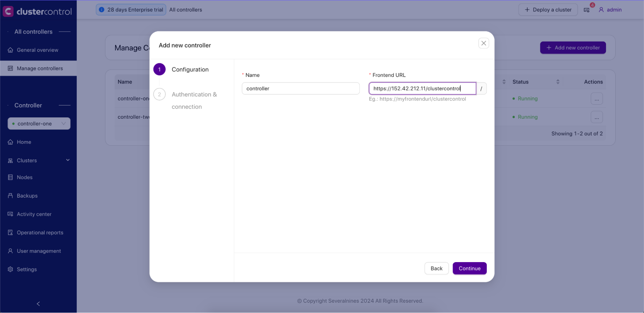Open the controller-one selector dropdown

(x=39, y=123)
